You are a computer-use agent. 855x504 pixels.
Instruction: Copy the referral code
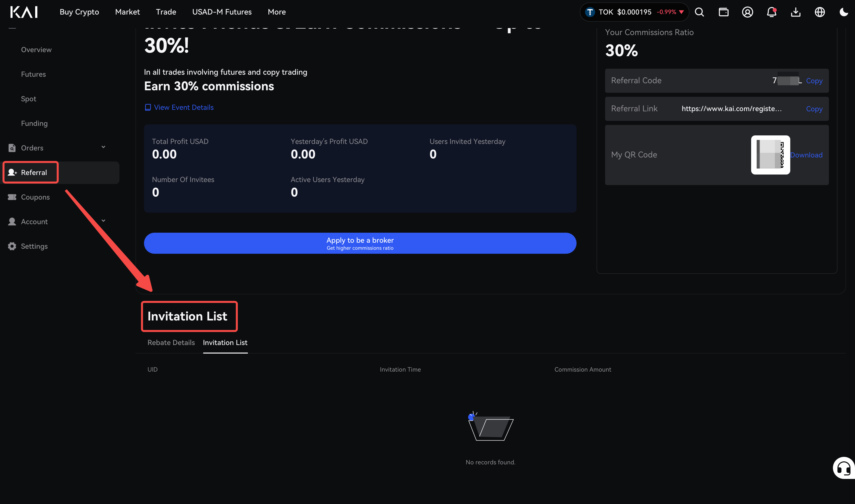(814, 81)
